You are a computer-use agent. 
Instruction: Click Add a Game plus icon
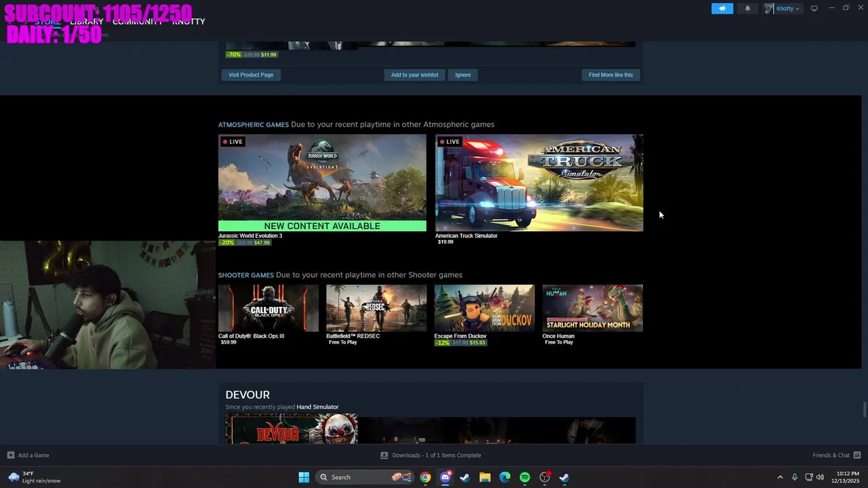coord(11,455)
